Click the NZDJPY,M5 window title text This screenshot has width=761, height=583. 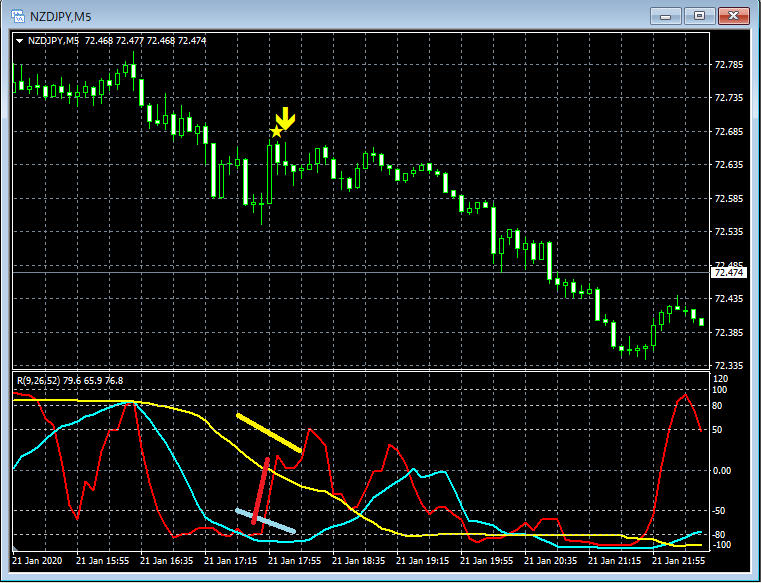pyautogui.click(x=61, y=17)
